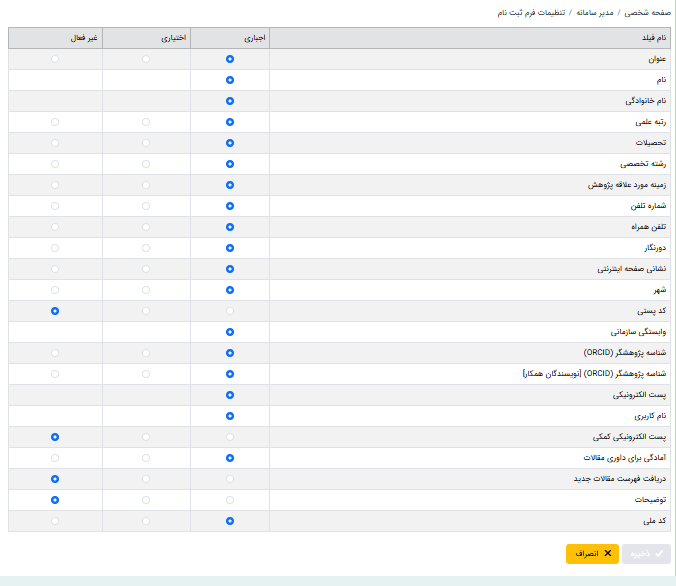Select اجباری for توضیحات row
This screenshot has width=676, height=586.
pos(230,500)
